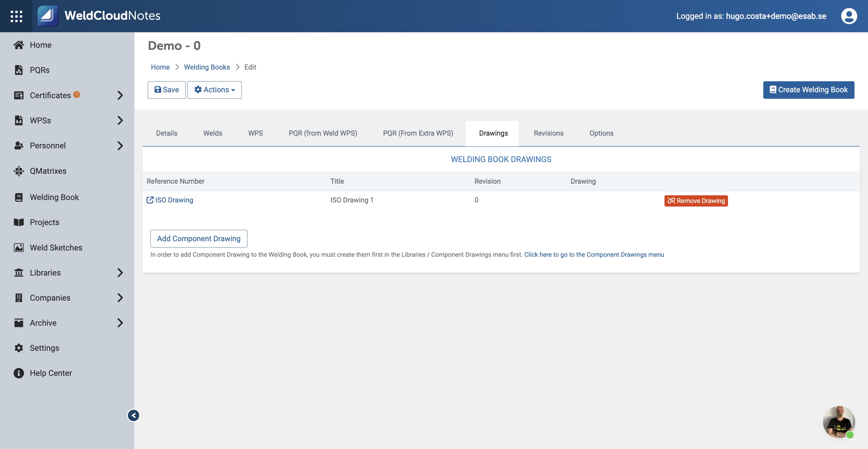
Task: Switch to the Welds tab
Action: pyautogui.click(x=213, y=133)
